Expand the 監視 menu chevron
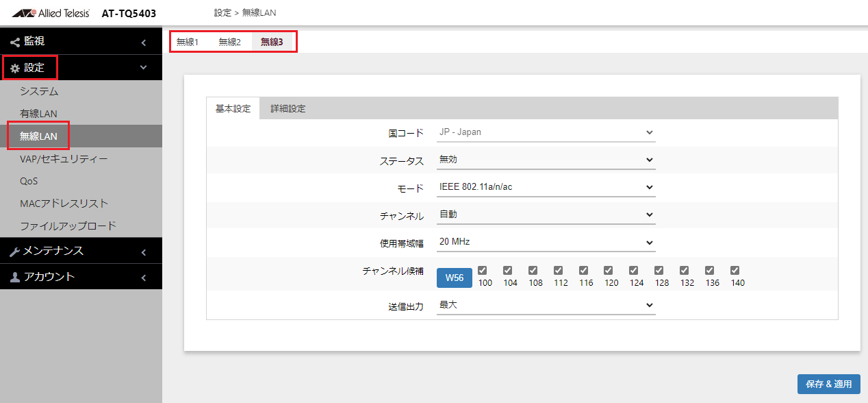 [x=144, y=42]
